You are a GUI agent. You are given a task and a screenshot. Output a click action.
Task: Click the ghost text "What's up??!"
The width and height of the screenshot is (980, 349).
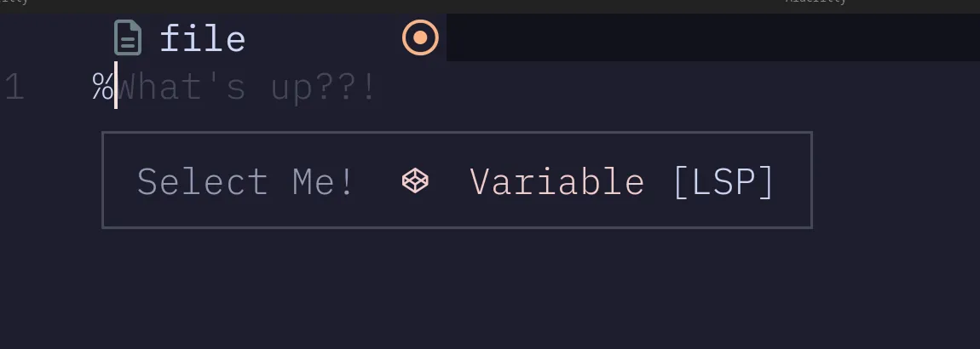click(247, 88)
